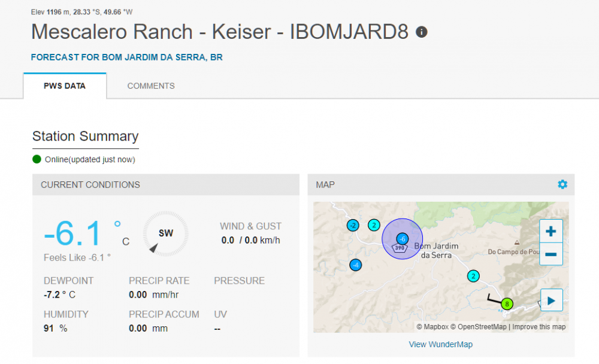This screenshot has width=599, height=364.
Task: Switch to the Comments tab
Action: tap(151, 86)
